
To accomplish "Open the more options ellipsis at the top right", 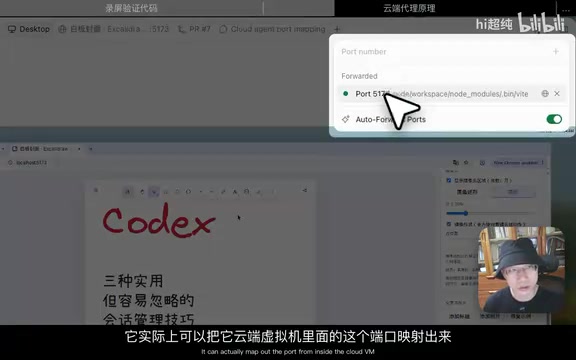I will (566, 10).
